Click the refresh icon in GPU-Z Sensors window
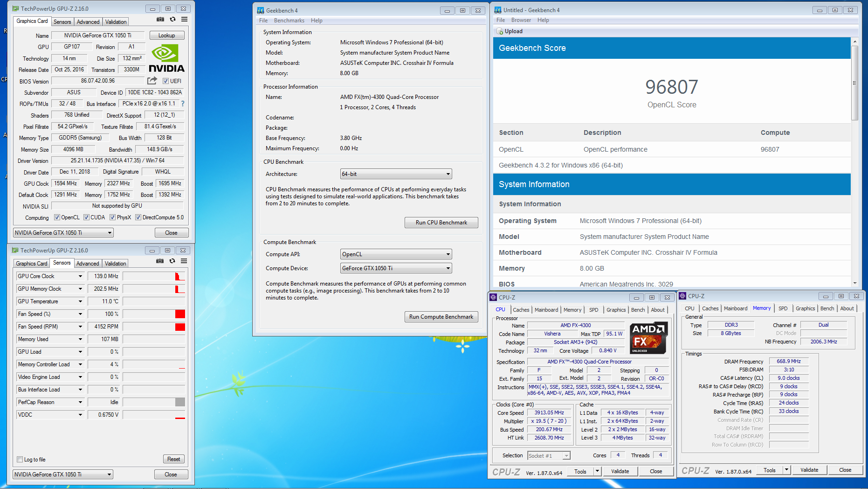The height and width of the screenshot is (489, 868). [172, 261]
